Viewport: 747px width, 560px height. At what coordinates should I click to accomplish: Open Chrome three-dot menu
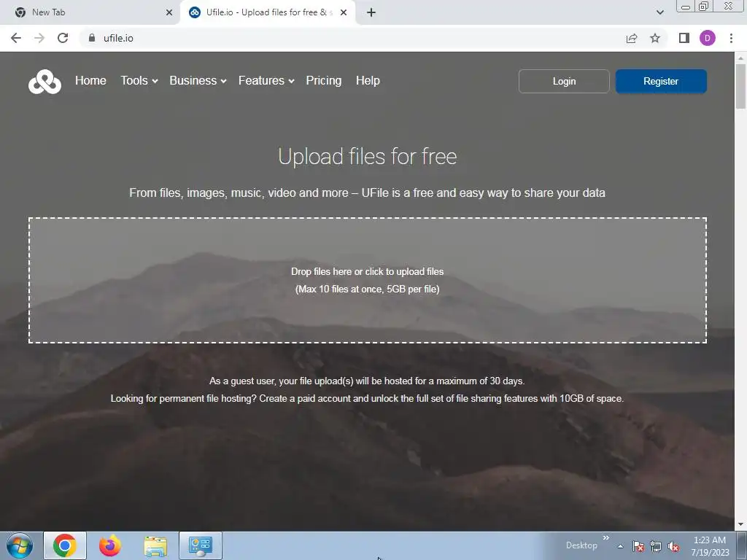point(731,38)
